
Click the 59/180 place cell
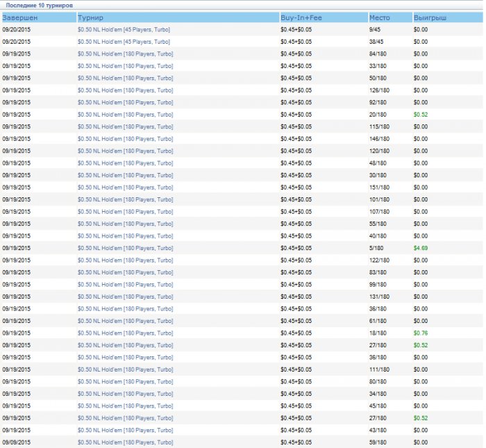pos(378,442)
